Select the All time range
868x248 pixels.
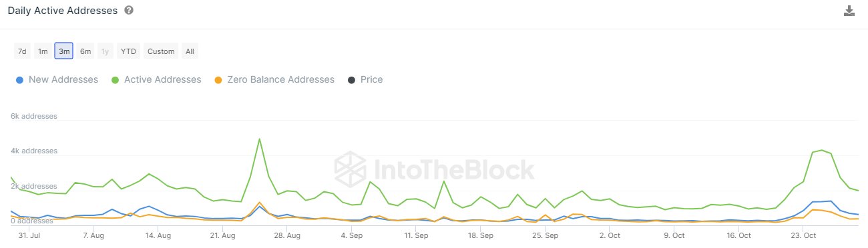[190, 51]
